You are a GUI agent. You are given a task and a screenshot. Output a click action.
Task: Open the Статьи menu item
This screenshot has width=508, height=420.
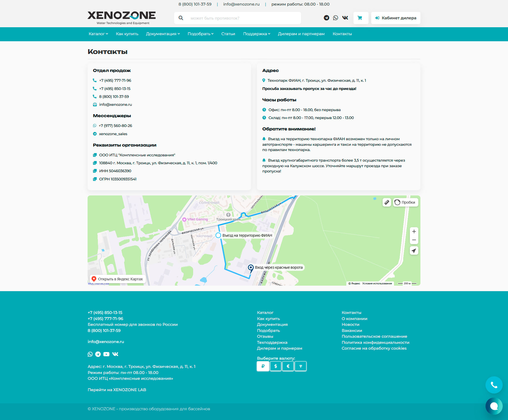[228, 34]
